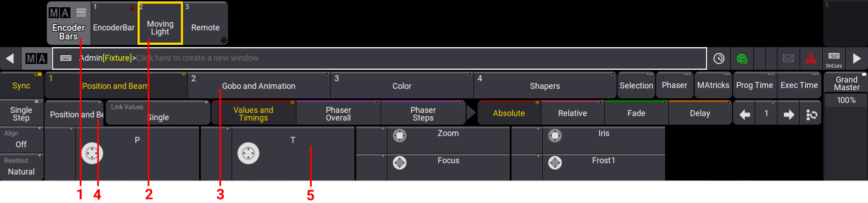Click the green network globe icon
Screen dimensions: 868x203
tap(742, 58)
